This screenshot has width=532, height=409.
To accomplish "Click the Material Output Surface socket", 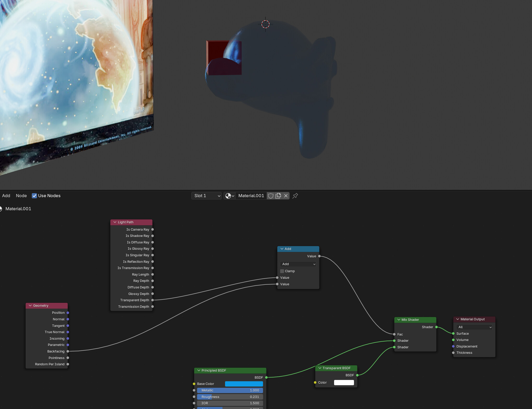I will tap(453, 333).
